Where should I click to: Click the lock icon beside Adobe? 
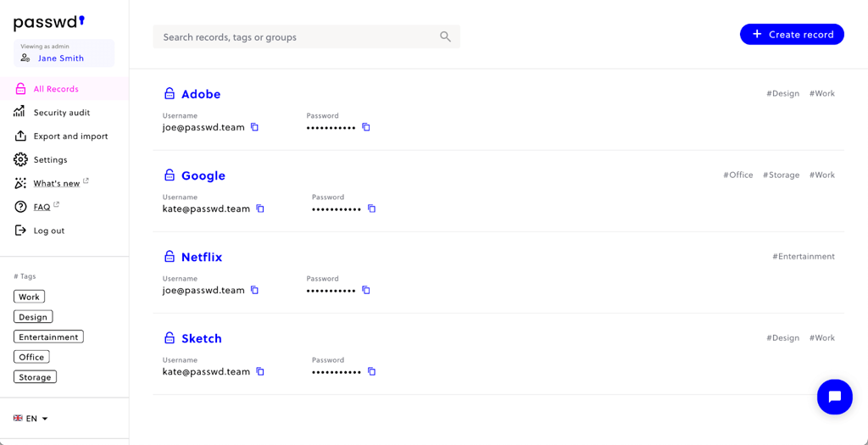[170, 93]
